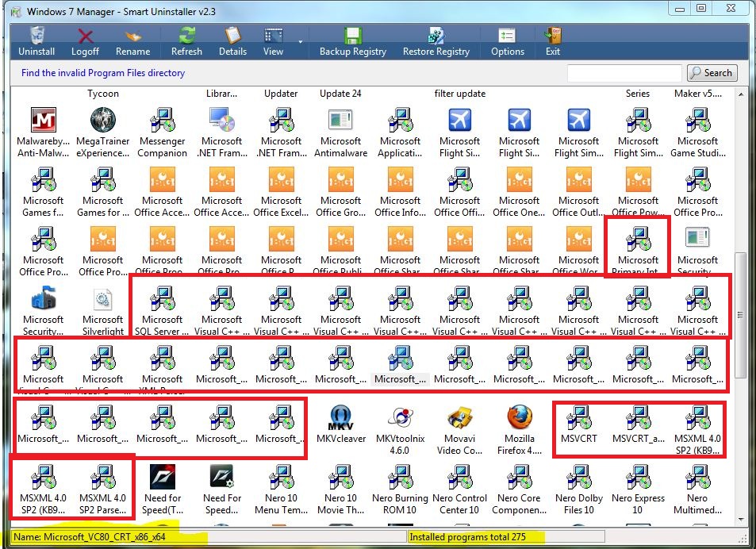Click the Exit toolbar icon
This screenshot has height=549, width=756.
(x=553, y=36)
